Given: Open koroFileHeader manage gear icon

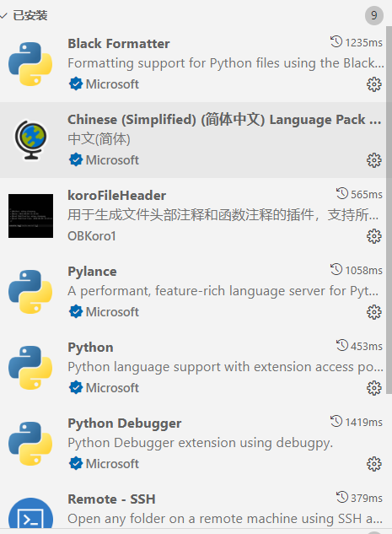Looking at the screenshot, I should click(374, 236).
